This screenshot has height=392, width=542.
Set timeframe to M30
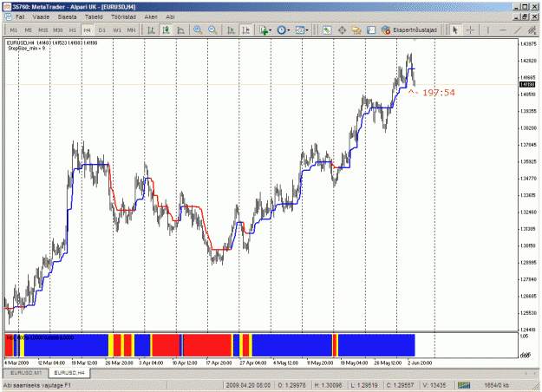(x=58, y=30)
